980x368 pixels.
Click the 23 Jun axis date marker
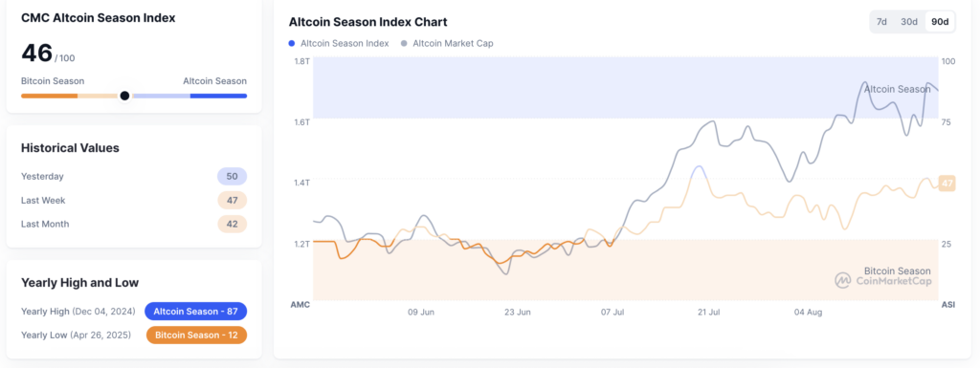pos(518,312)
